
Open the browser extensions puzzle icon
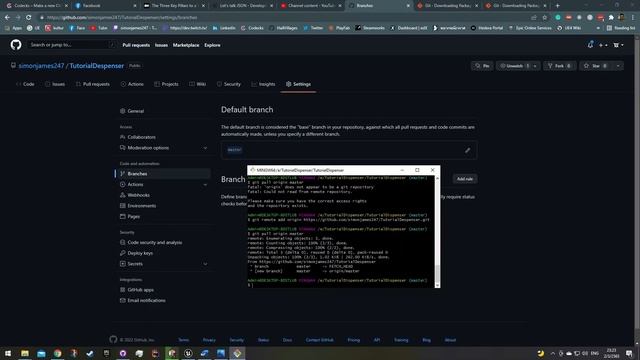[x=611, y=18]
